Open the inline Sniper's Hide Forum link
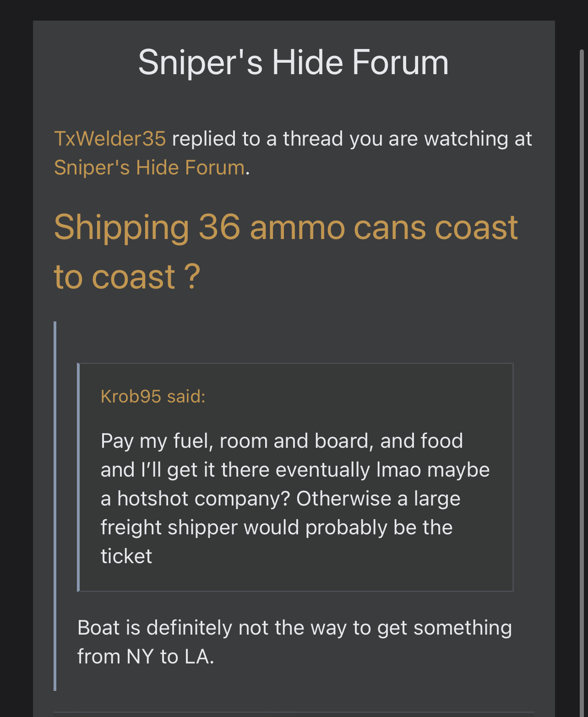 149,168
